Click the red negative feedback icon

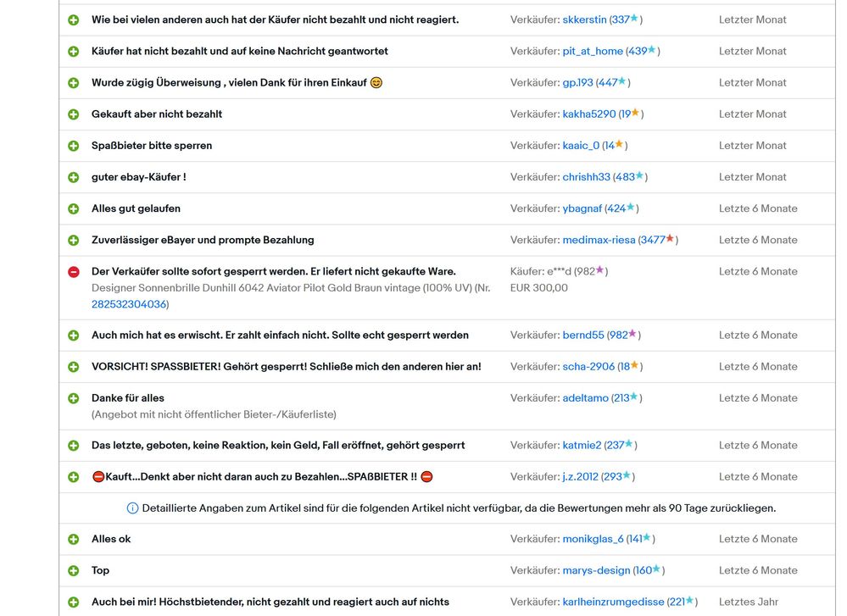tap(74, 272)
